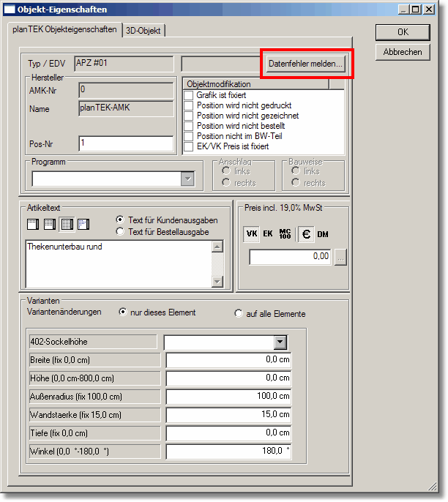Switch to the 3D-Objekt tab
The image size is (448, 502).
point(144,31)
